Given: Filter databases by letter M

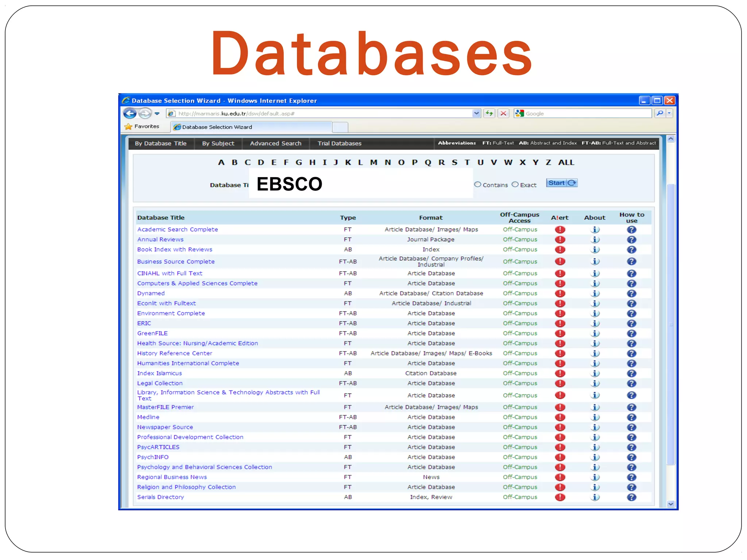Looking at the screenshot, I should (373, 163).
